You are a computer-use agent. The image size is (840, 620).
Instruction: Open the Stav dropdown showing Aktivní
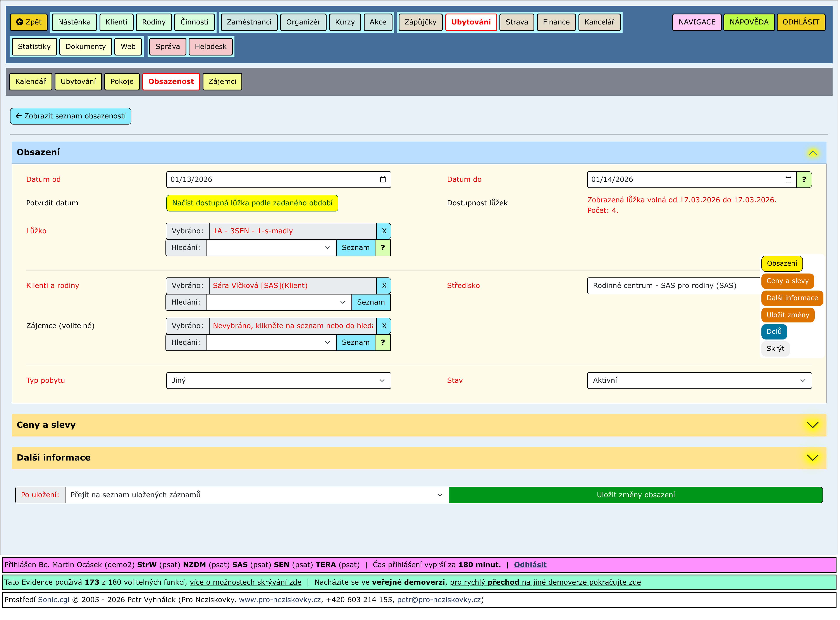699,381
